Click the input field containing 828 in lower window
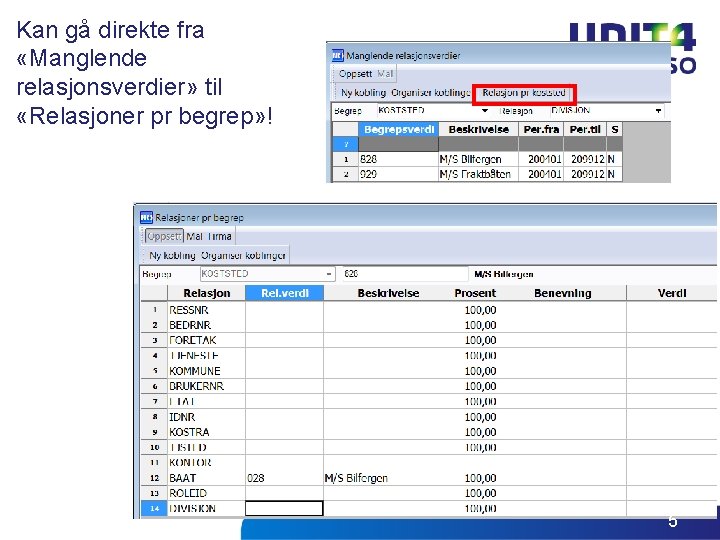Viewport: 720px width, 540px height. click(405, 274)
